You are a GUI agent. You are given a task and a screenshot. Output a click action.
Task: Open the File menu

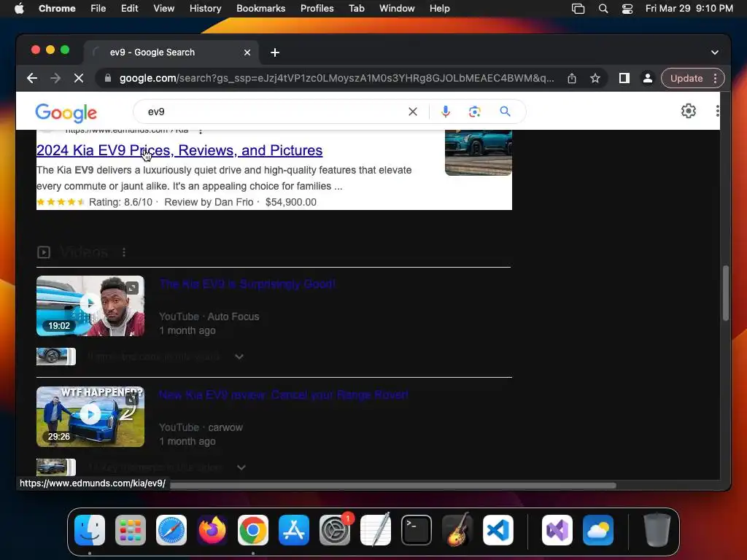[x=98, y=9]
